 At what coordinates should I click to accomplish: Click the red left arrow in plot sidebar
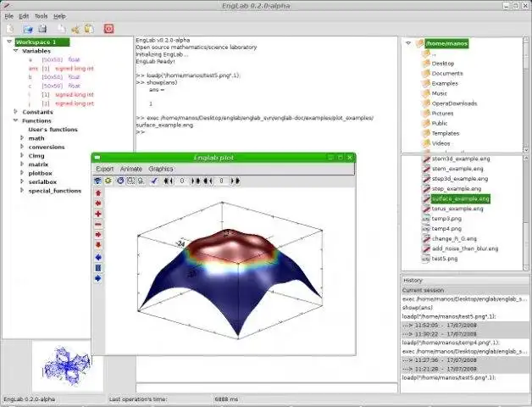coord(98,203)
